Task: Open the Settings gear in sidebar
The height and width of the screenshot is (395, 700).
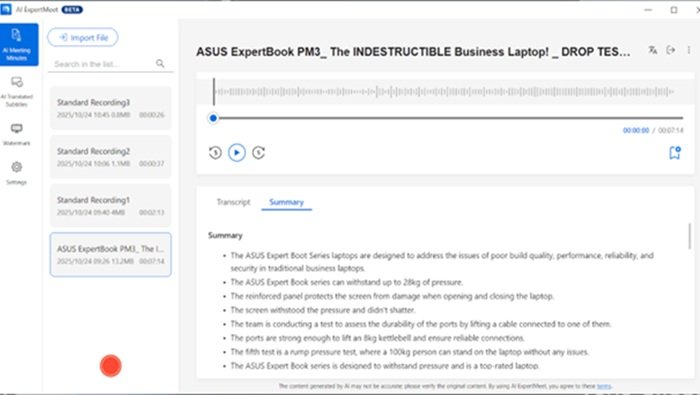Action: [x=17, y=172]
